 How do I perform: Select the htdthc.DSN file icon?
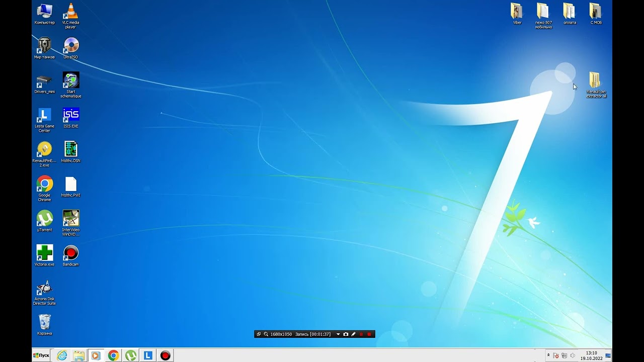(x=70, y=152)
